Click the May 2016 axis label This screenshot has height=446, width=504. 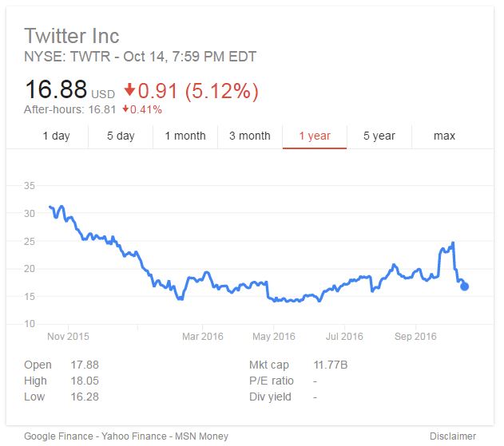[273, 337]
